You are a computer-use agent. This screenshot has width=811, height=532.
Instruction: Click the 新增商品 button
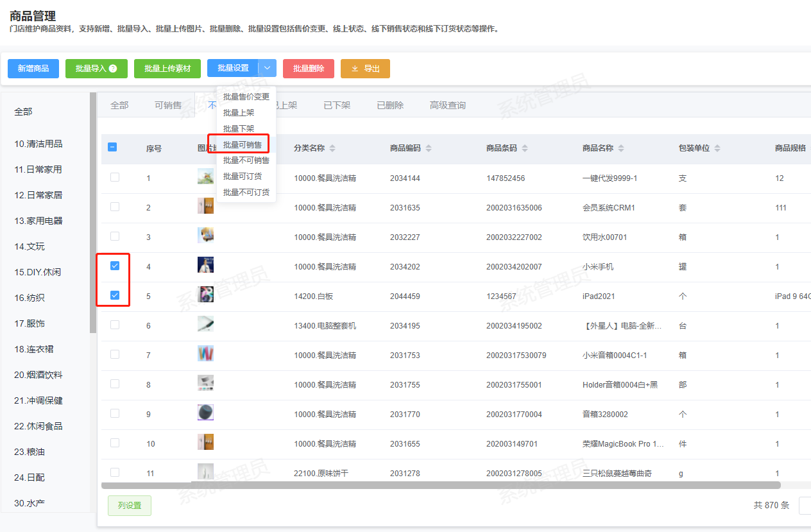(x=33, y=69)
